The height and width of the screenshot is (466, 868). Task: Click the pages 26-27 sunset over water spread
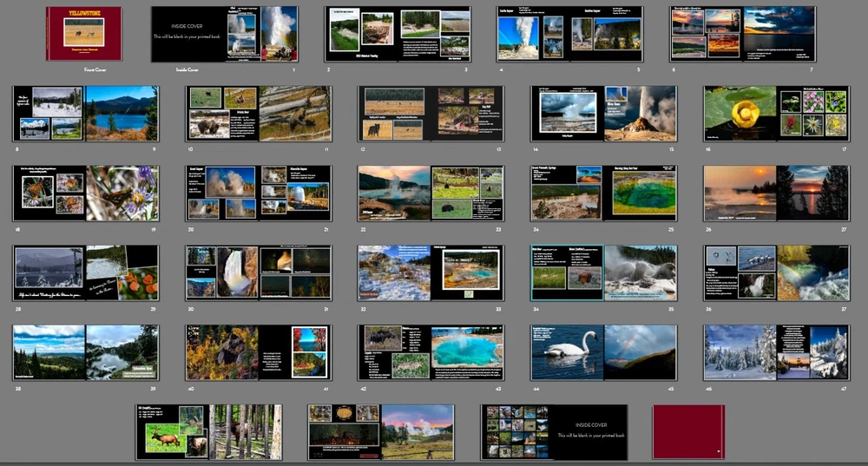[x=776, y=193]
